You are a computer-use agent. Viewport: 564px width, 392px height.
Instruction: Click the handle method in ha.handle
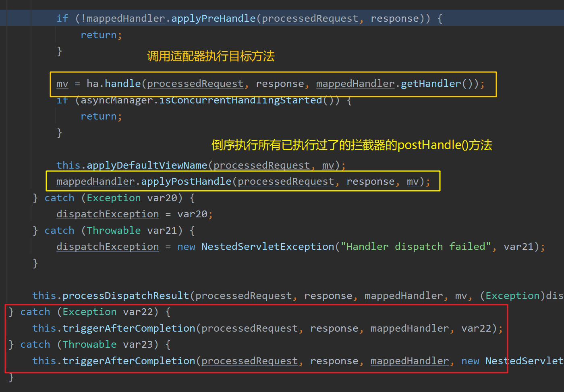click(123, 84)
